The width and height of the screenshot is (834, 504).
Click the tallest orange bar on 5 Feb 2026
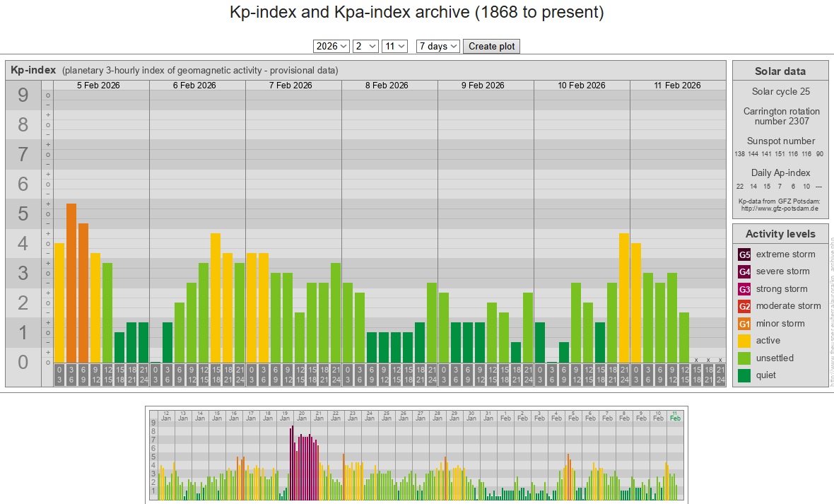[71, 283]
